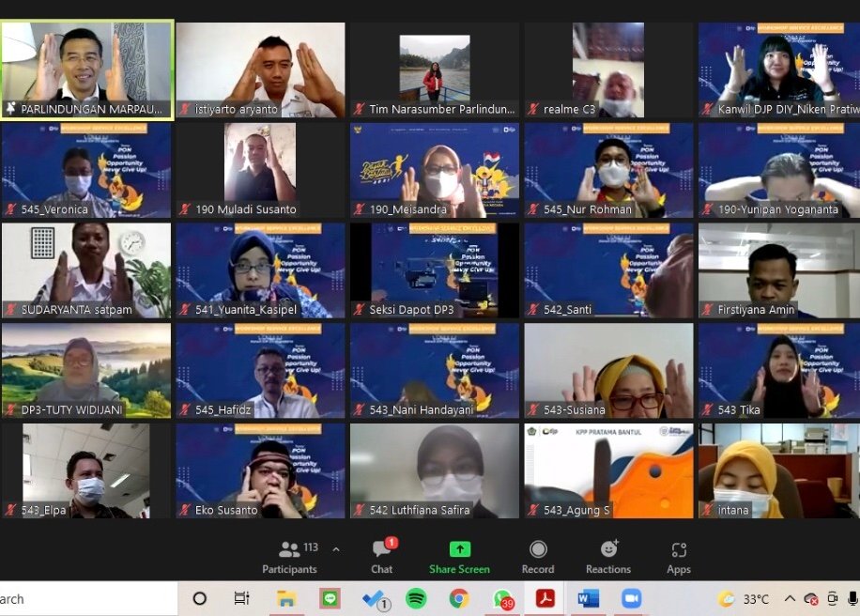Open the Participants panel
Image resolution: width=860 pixels, height=616 pixels.
click(289, 556)
